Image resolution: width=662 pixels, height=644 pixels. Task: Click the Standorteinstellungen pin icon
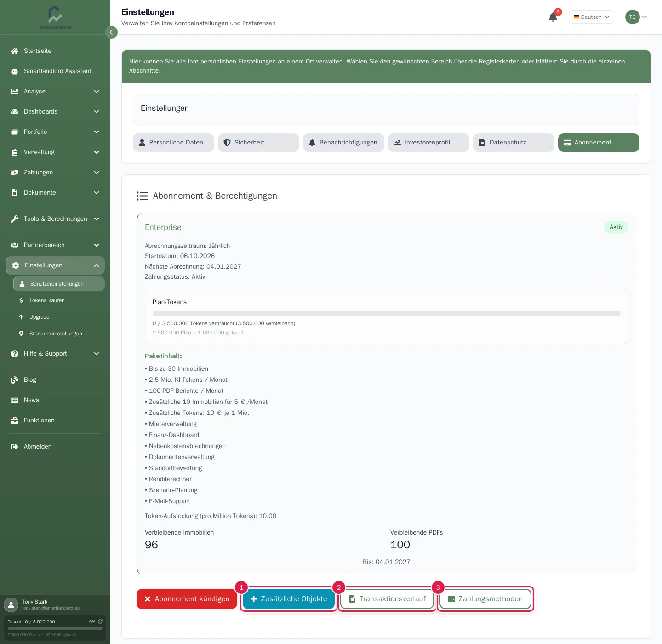[21, 333]
